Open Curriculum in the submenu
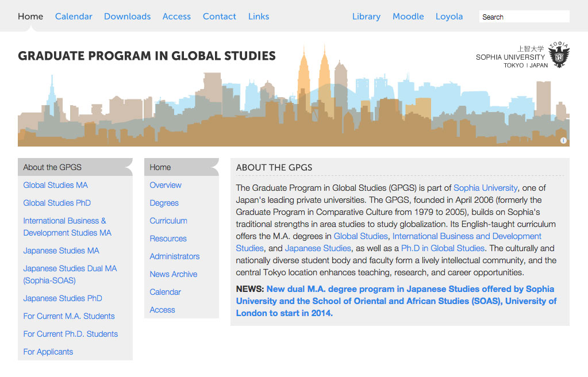Screen dimensions: 588x377 pyautogui.click(x=168, y=221)
